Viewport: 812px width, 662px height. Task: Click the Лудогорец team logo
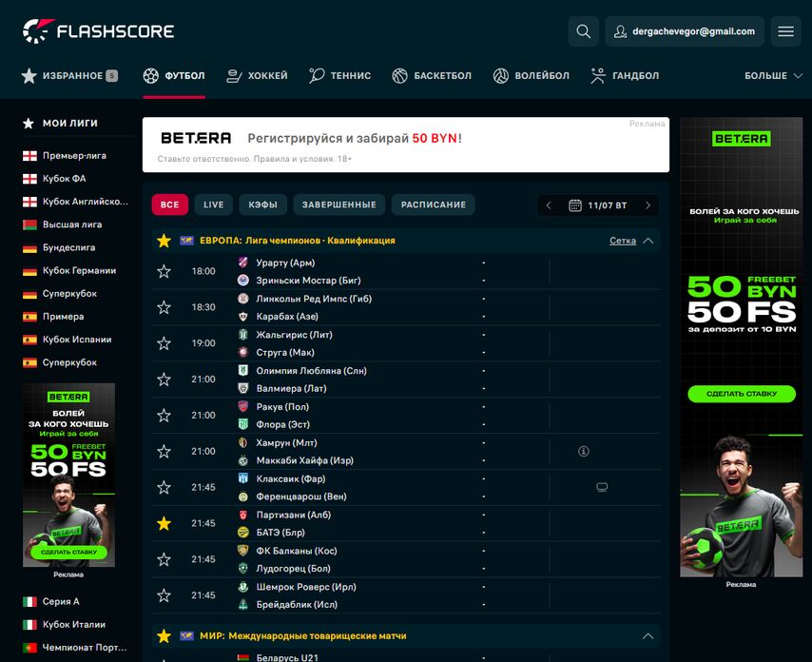[x=242, y=568]
